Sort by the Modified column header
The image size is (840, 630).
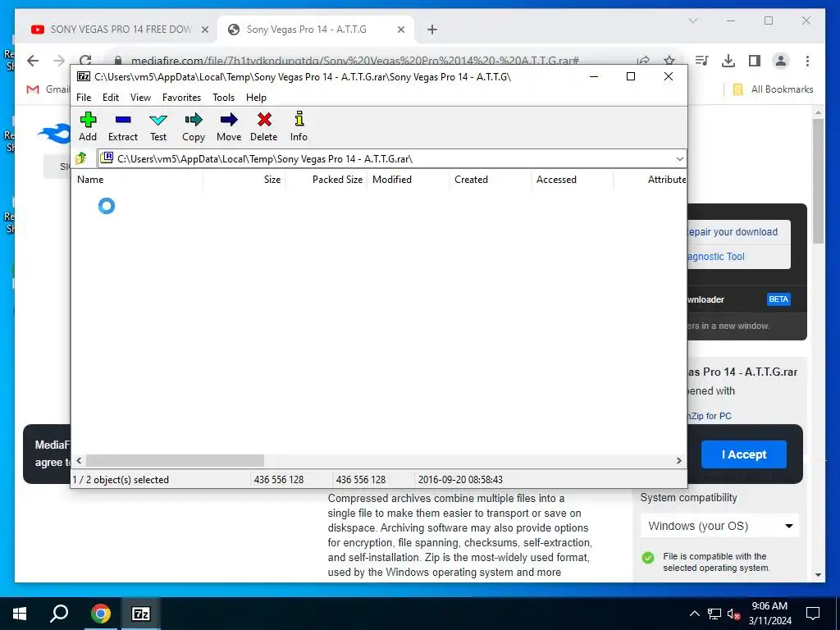coord(409,180)
